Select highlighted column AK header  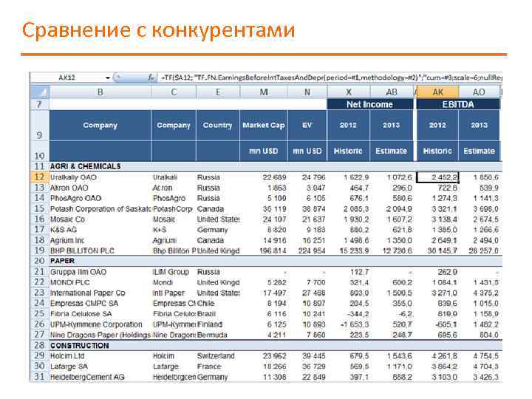coord(437,92)
